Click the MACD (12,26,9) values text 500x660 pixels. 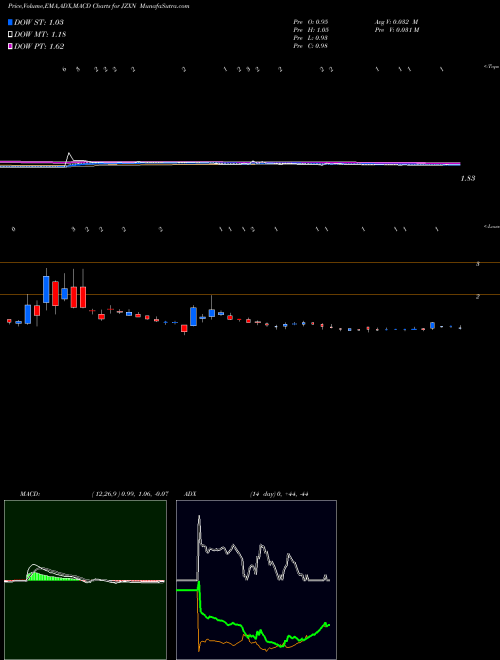pos(130,494)
